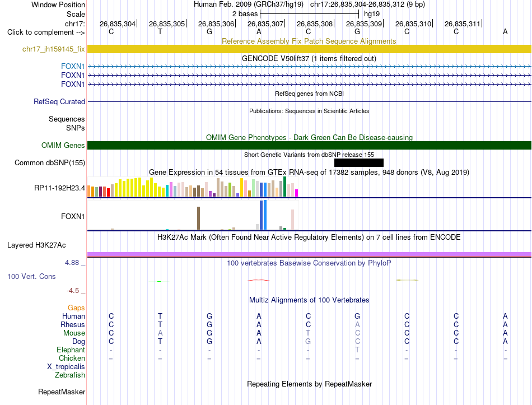
Task: Click the Zebrafish species label
Action: (70, 375)
